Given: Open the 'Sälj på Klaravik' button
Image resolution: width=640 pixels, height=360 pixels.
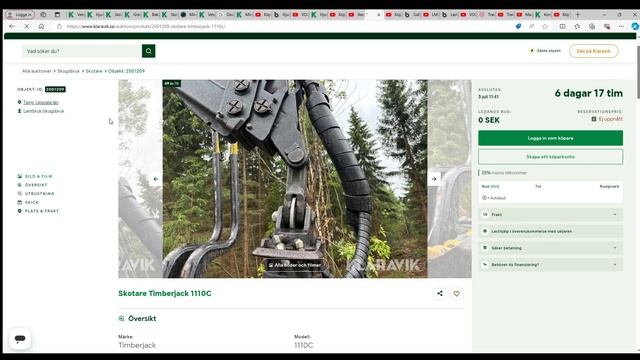Looking at the screenshot, I should [x=593, y=51].
